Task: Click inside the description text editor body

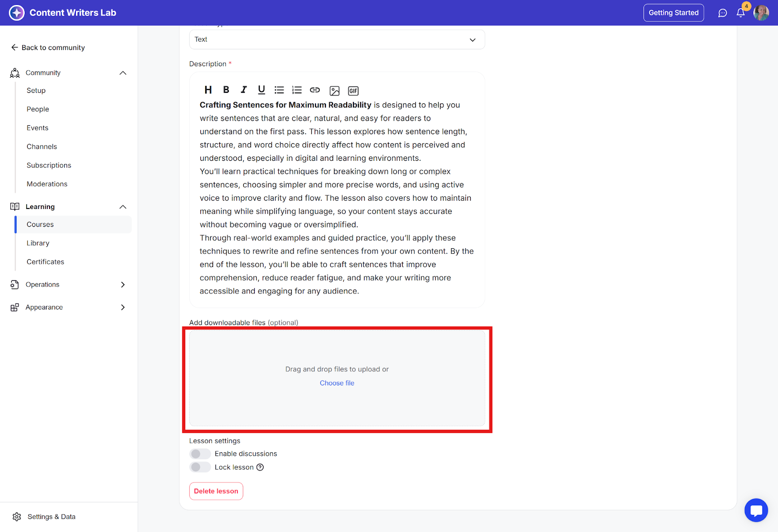Action: 337,198
